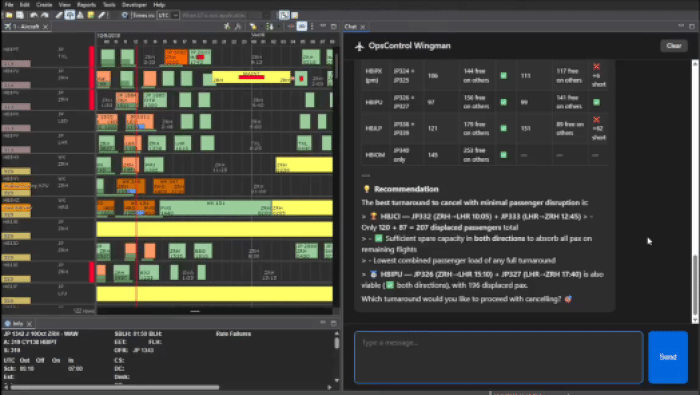
Task: Toggle the highlighted blue button in Aircraft toolbar
Action: tap(302, 26)
